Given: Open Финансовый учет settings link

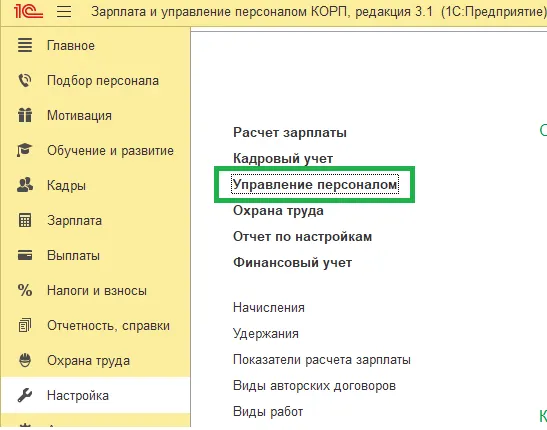Looking at the screenshot, I should 292,263.
